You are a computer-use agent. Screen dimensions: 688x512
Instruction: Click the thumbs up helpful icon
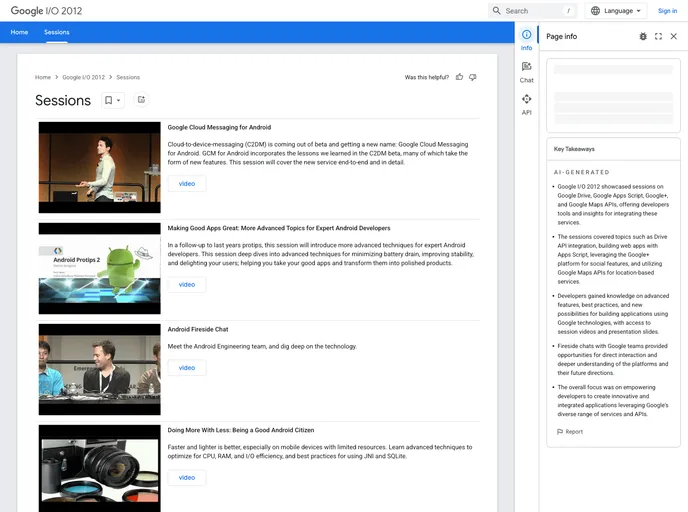pos(459,77)
